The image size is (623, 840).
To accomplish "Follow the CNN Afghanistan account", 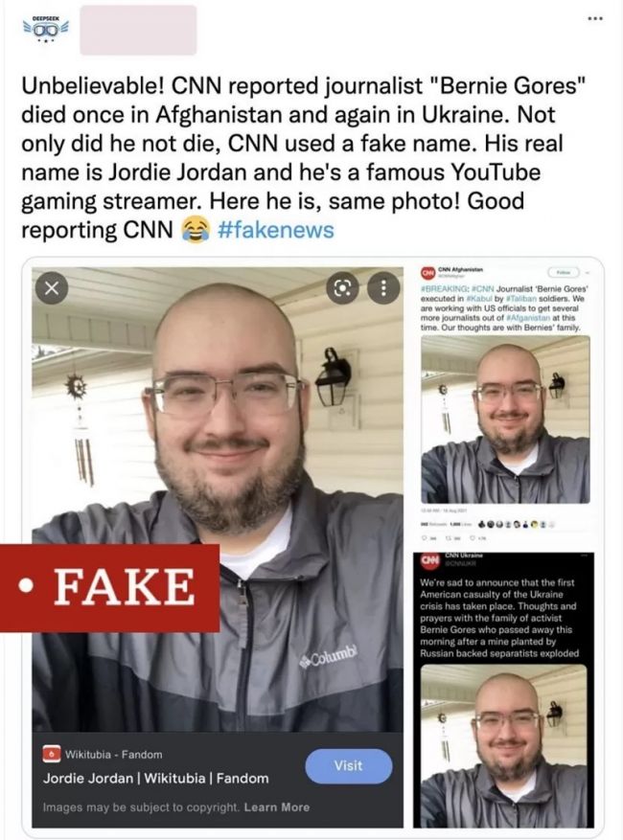I will point(564,272).
